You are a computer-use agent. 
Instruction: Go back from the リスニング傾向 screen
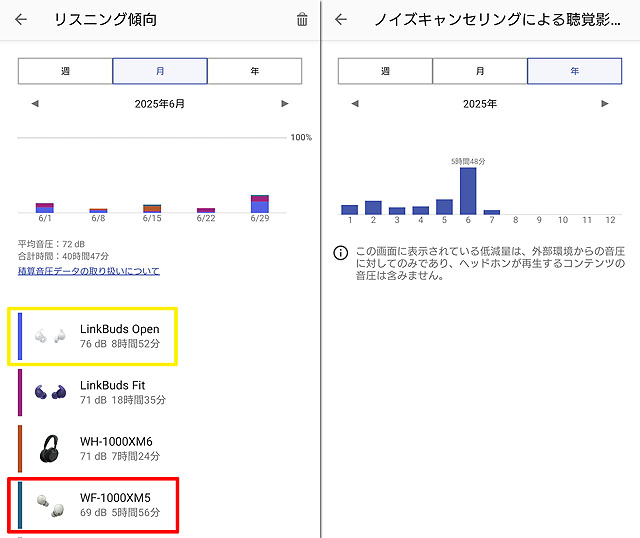click(x=21, y=19)
